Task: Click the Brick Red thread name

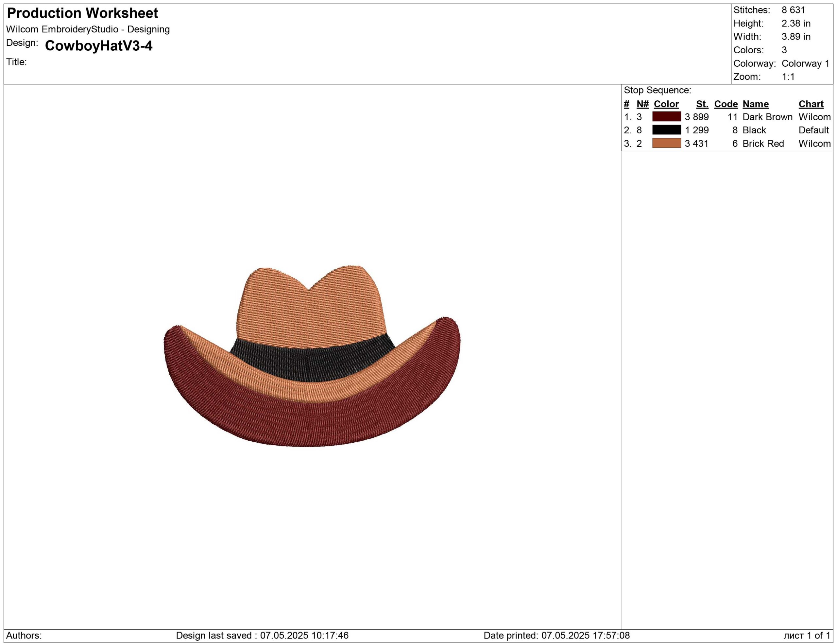Action: point(763,144)
